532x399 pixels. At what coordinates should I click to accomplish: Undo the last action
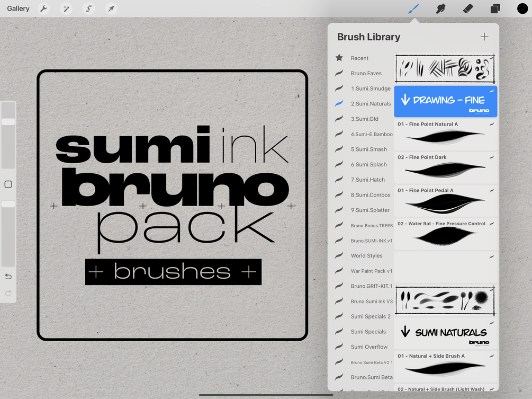pyautogui.click(x=8, y=277)
